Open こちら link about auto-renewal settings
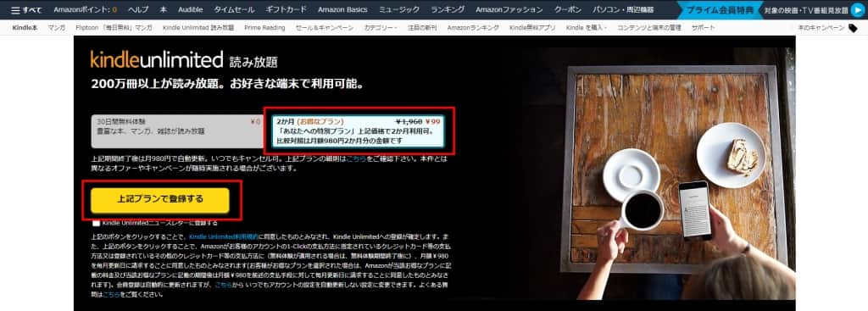The image size is (868, 311). pyautogui.click(x=224, y=284)
